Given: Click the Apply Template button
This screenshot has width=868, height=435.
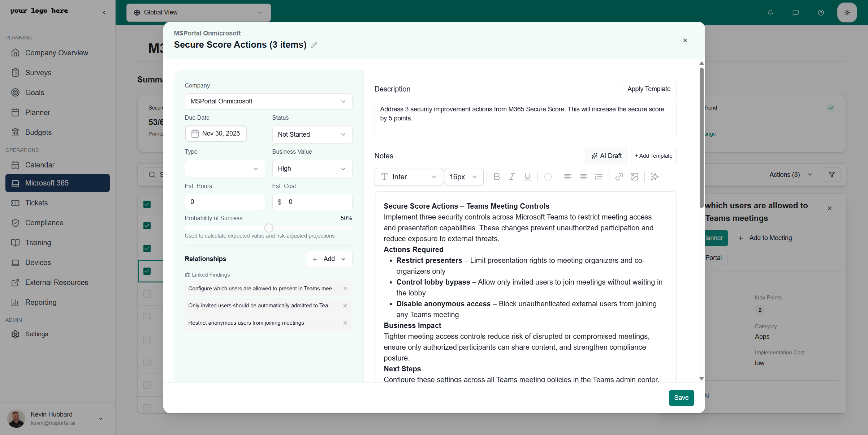Looking at the screenshot, I should click(649, 89).
